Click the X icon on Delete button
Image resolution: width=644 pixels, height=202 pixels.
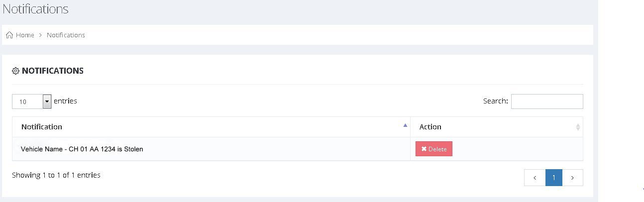(x=424, y=149)
